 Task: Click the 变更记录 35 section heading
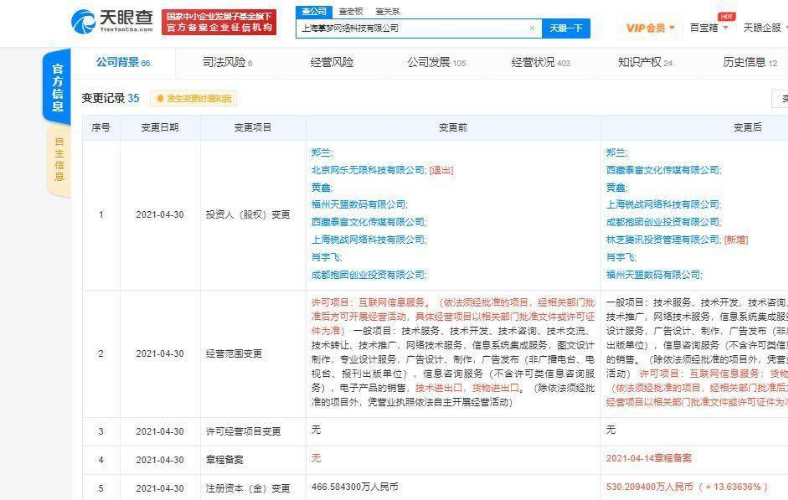click(x=111, y=98)
